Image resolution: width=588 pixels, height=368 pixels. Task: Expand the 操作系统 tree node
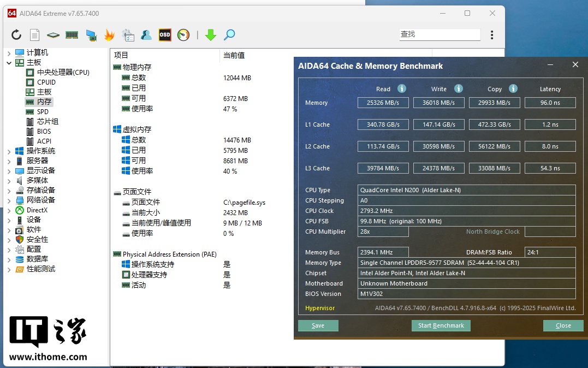pos(9,151)
